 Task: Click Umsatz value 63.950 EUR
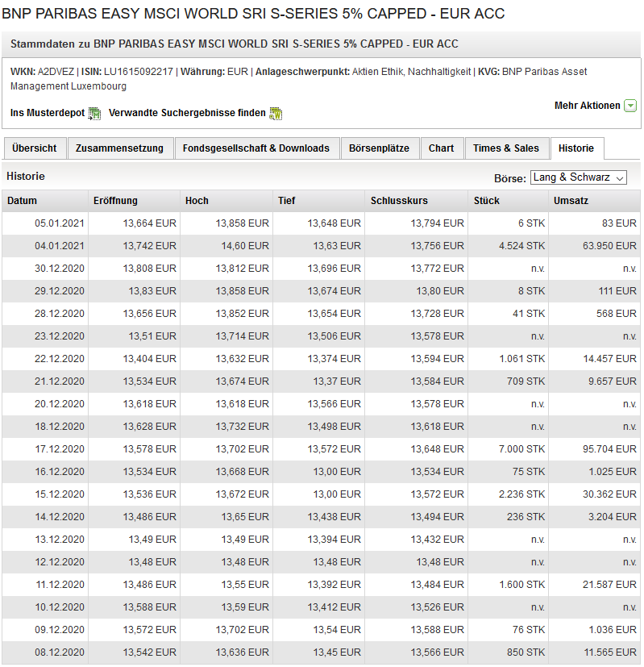pos(609,246)
